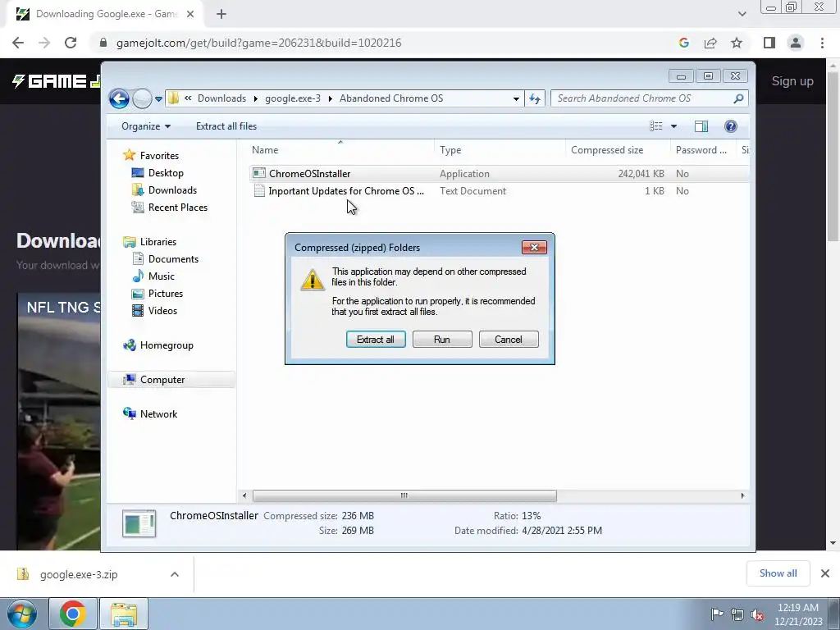Click the Google icon in Chrome address bar
840x630 pixels.
click(x=683, y=43)
